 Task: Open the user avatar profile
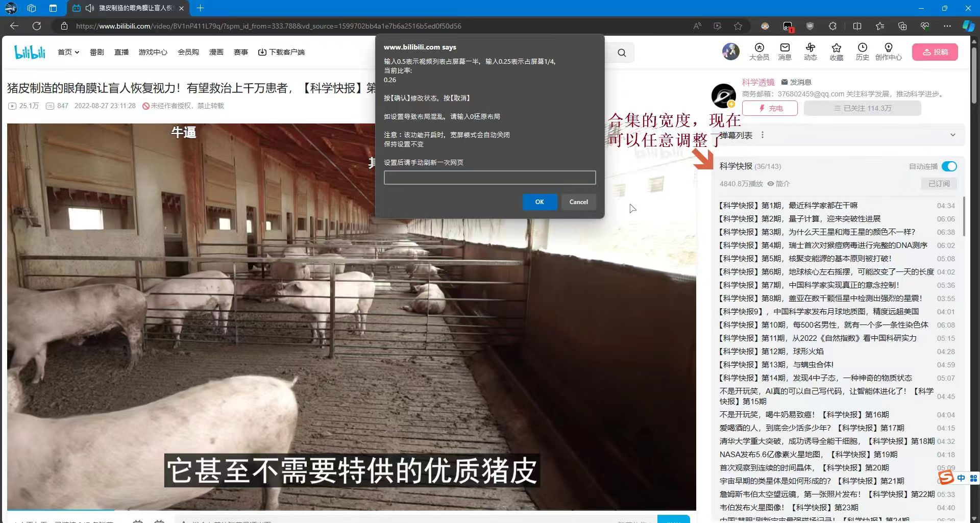[730, 52]
